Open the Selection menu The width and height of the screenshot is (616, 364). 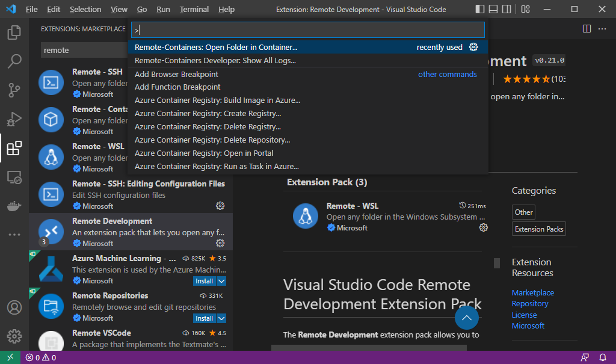tap(85, 9)
